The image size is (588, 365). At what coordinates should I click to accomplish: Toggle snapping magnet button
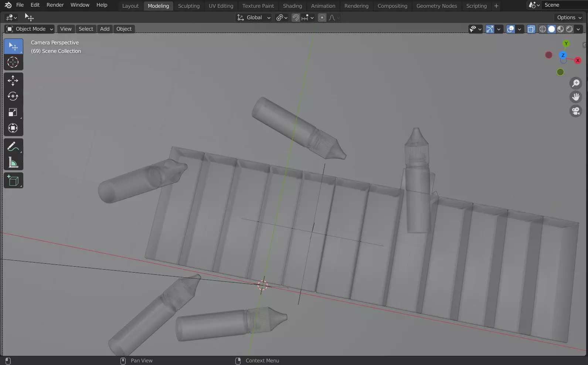pyautogui.click(x=296, y=18)
